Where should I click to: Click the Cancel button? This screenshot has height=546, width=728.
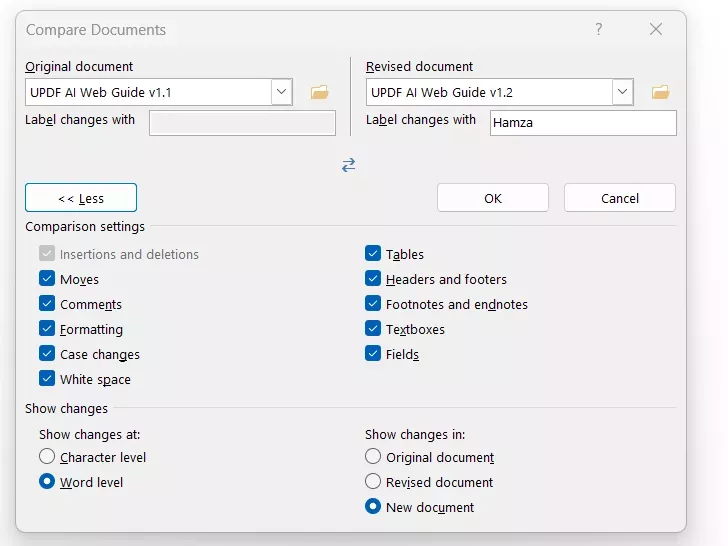(x=620, y=198)
